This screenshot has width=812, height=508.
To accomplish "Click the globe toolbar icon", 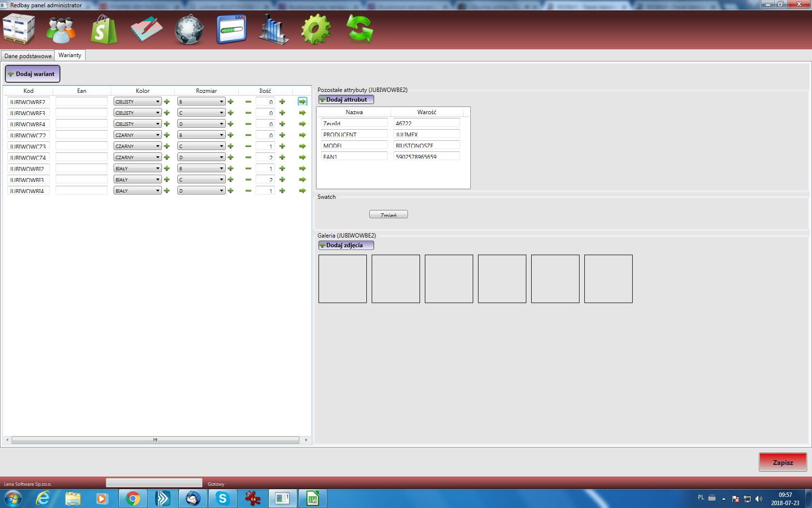I will [189, 30].
